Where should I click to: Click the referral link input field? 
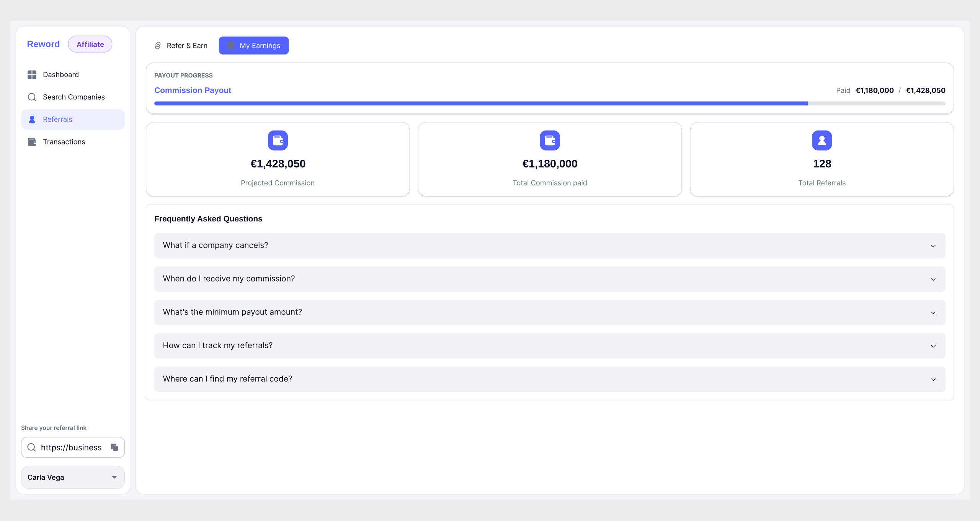[x=71, y=447]
